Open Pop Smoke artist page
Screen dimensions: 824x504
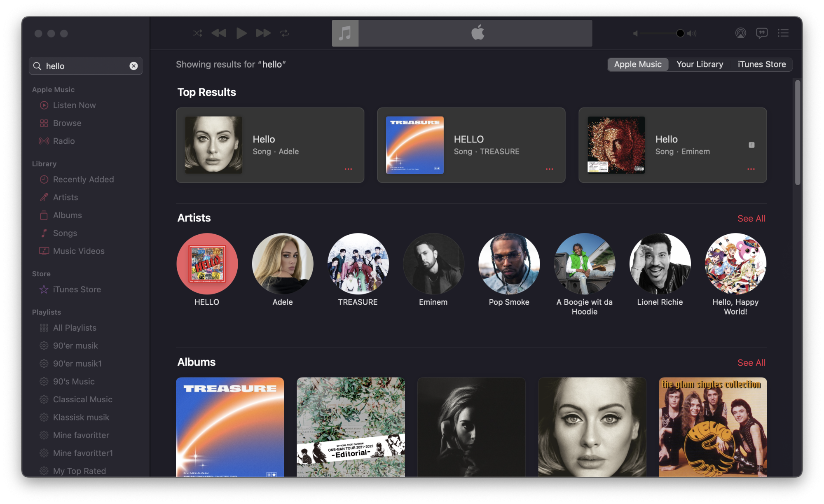click(x=509, y=264)
